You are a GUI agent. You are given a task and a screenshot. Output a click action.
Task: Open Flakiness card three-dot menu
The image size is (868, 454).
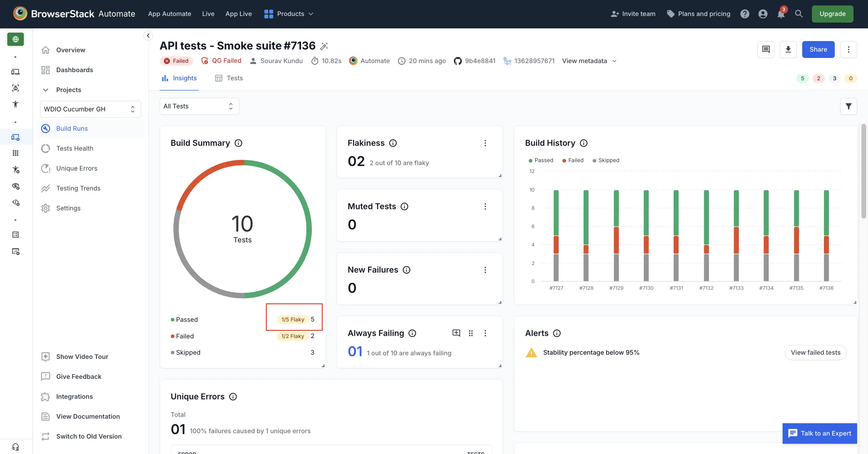[485, 143]
